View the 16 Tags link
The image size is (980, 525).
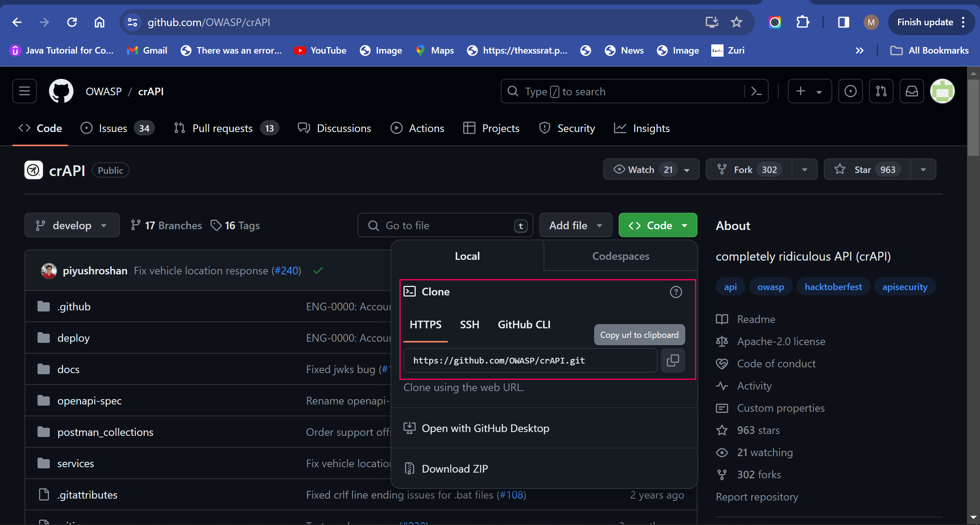235,225
